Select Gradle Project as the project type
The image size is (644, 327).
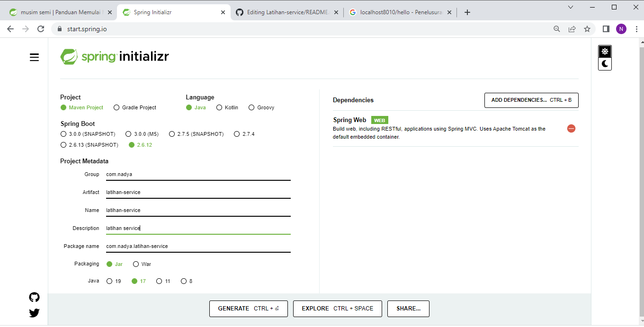116,107
